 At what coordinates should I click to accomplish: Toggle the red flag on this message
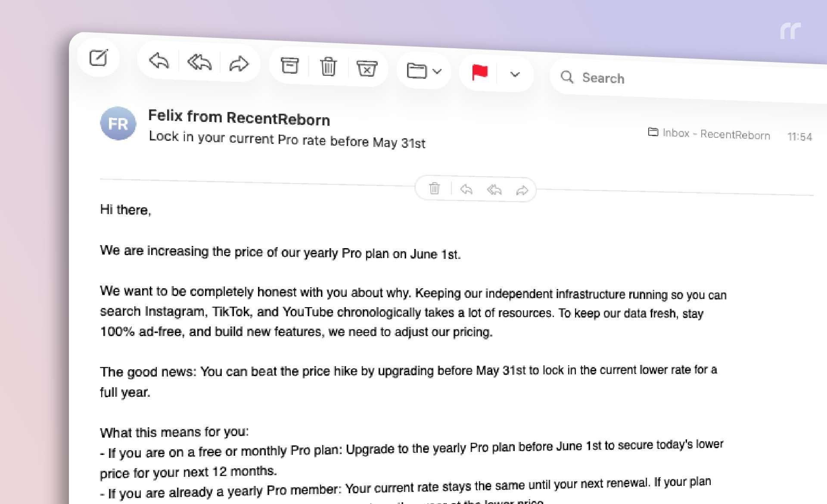479,72
